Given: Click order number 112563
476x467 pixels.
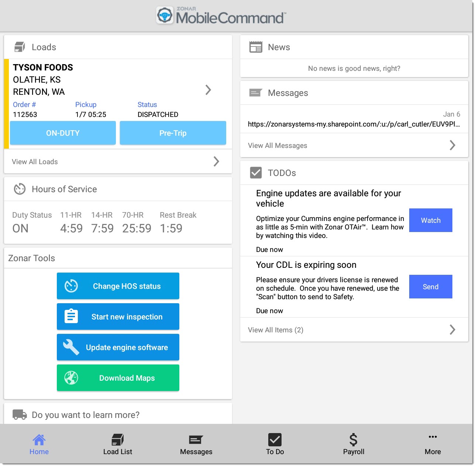Looking at the screenshot, I should [25, 114].
